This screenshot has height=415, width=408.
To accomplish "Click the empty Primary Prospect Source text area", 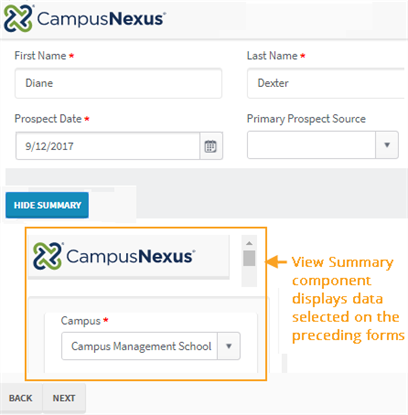I will tap(311, 145).
